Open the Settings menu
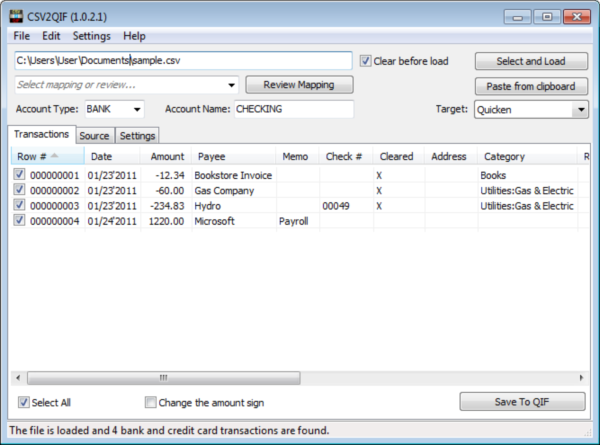Image resolution: width=600 pixels, height=445 pixels. pos(92,36)
